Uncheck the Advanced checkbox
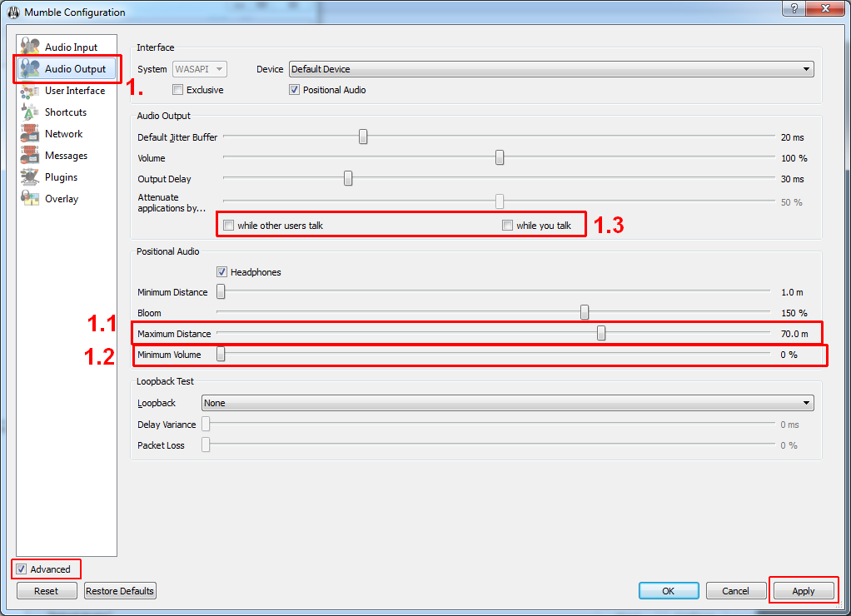This screenshot has height=616, width=851. pos(21,569)
